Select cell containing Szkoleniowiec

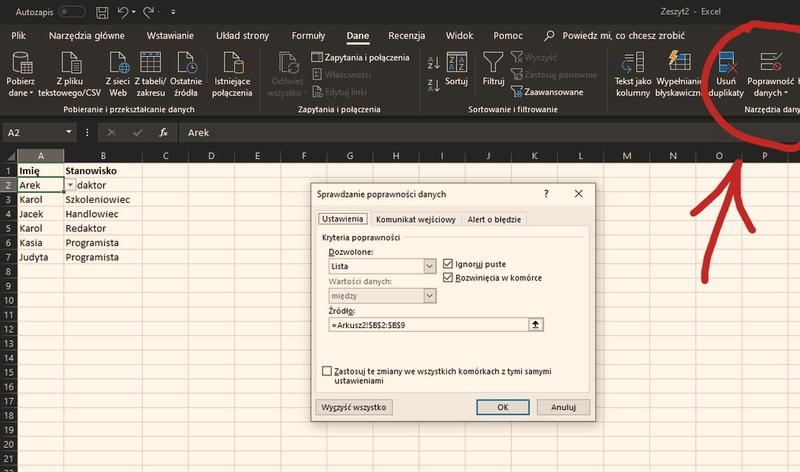click(x=103, y=200)
